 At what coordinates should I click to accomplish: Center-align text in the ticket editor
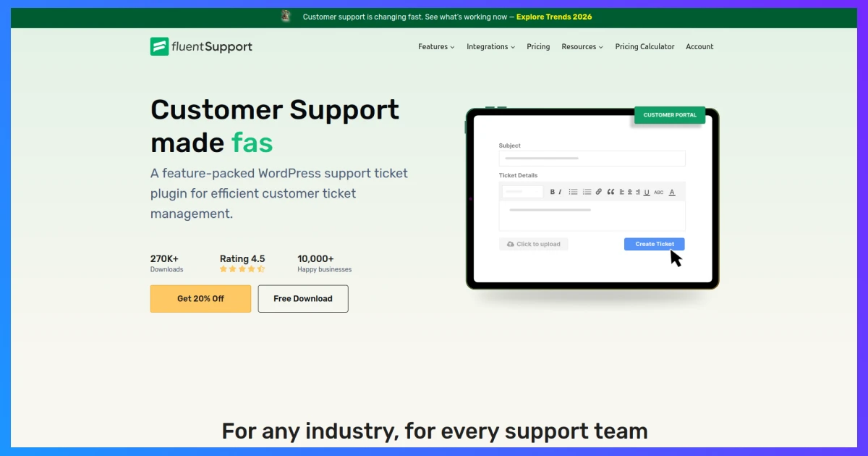(x=630, y=192)
